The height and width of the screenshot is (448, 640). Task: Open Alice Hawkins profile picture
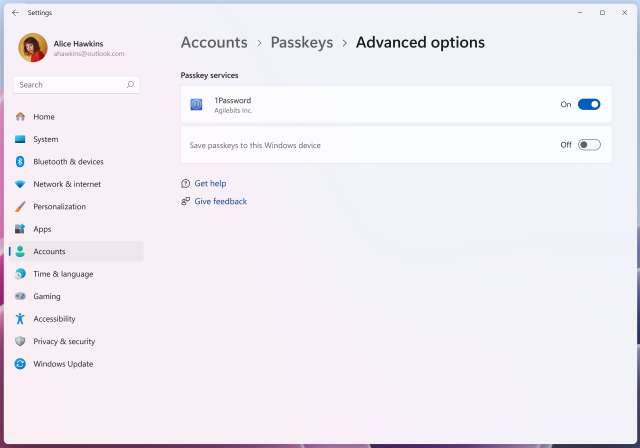tap(33, 48)
